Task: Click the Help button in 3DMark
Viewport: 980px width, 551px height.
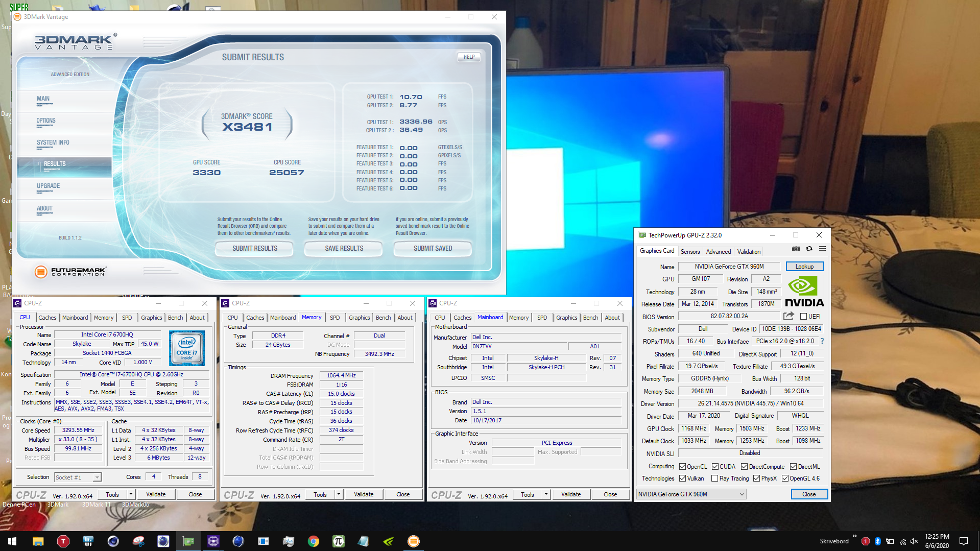Action: coord(469,57)
